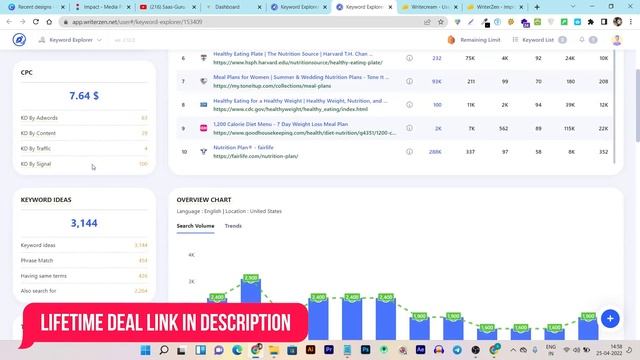Open a new browser tab
The height and width of the screenshot is (360, 640).
click(537, 7)
